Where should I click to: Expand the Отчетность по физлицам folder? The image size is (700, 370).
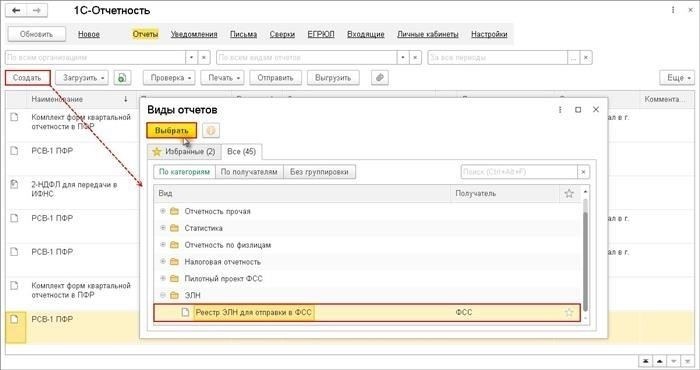[163, 245]
